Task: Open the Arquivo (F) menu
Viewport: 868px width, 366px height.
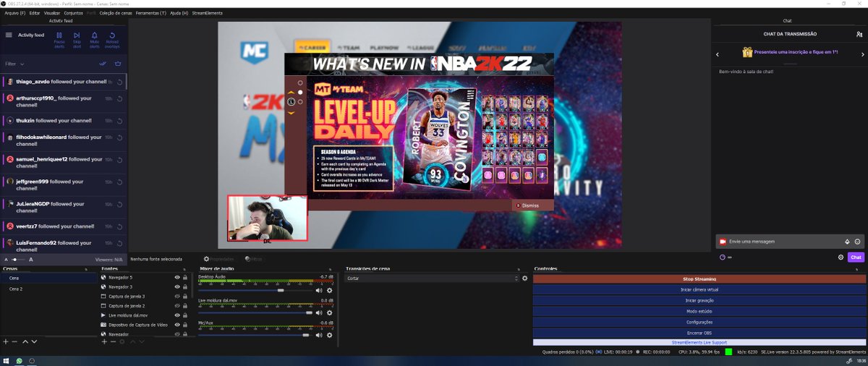Action: coord(14,13)
